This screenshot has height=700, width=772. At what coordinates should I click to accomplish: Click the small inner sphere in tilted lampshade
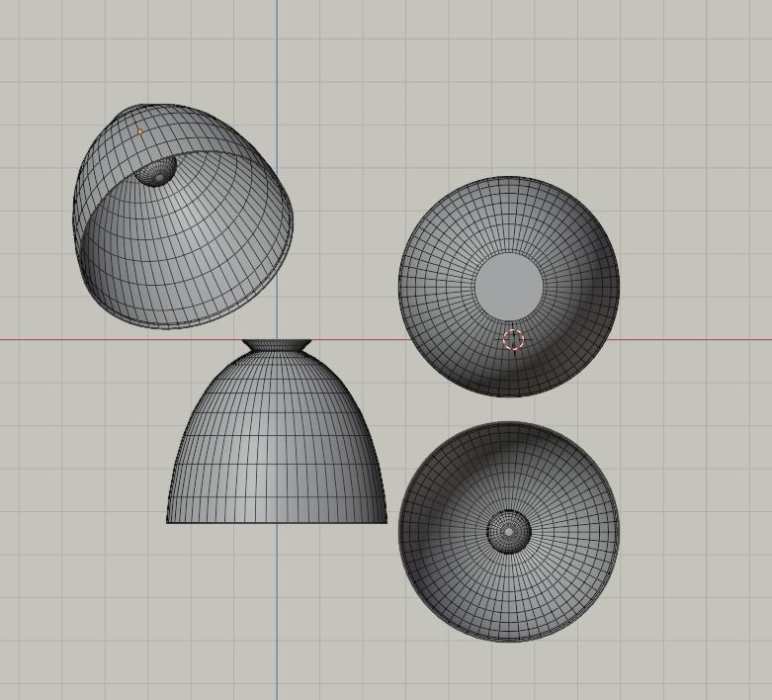click(155, 171)
